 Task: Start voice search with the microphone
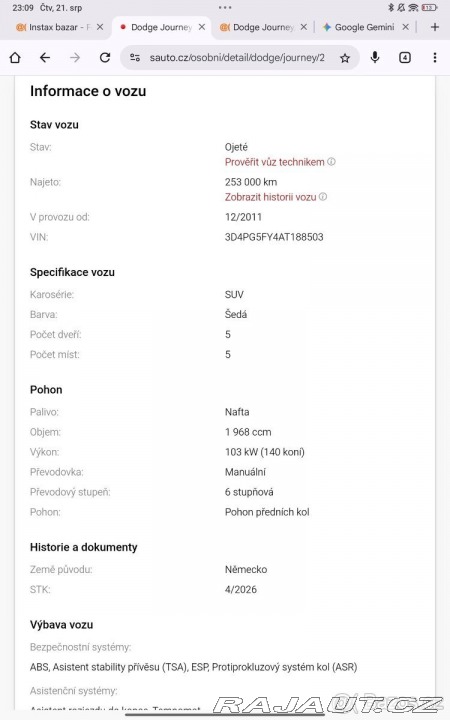coord(375,57)
